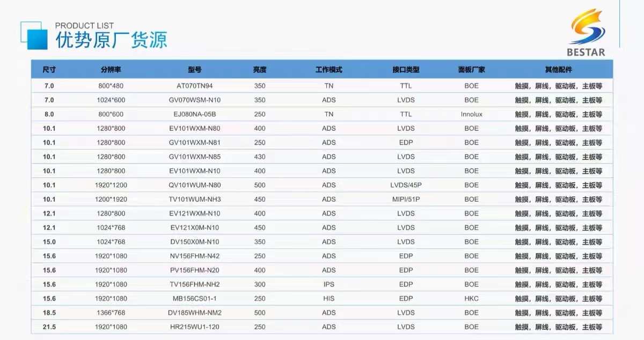Click model cell TV156FHM-NH2
The image size is (644, 340).
[195, 284]
